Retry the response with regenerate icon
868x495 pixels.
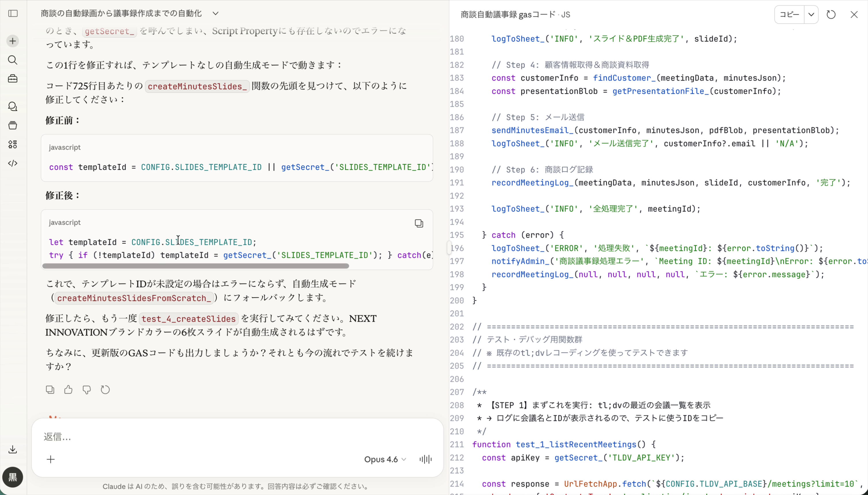point(105,390)
